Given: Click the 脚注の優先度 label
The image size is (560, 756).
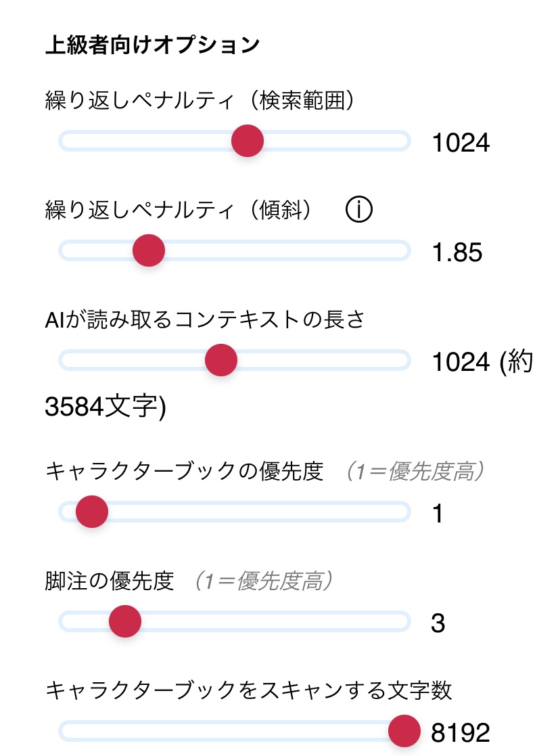Looking at the screenshot, I should point(110,581).
